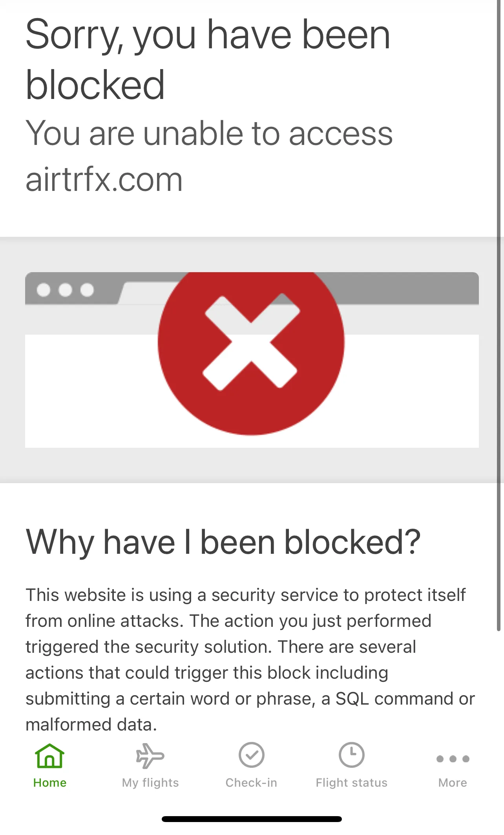Screen dimensions: 504x835
Task: Tap the More three-dots icon
Action: click(x=453, y=759)
